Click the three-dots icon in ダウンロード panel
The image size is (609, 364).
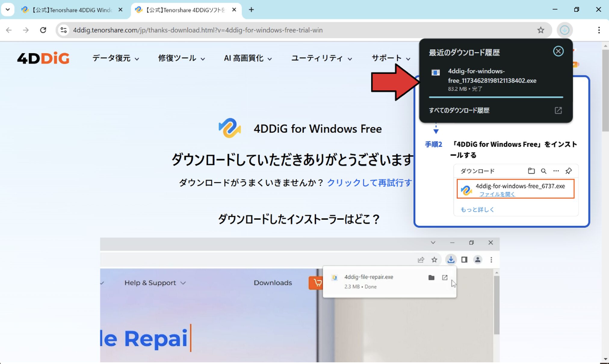tap(556, 171)
